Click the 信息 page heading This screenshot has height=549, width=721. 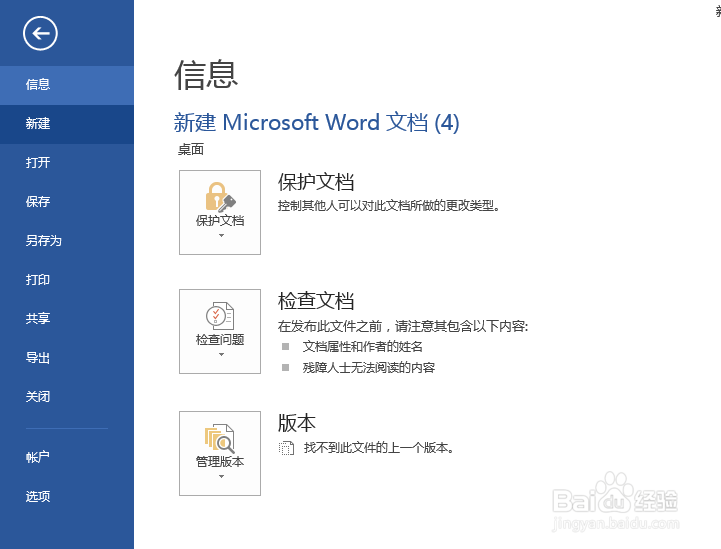[206, 75]
